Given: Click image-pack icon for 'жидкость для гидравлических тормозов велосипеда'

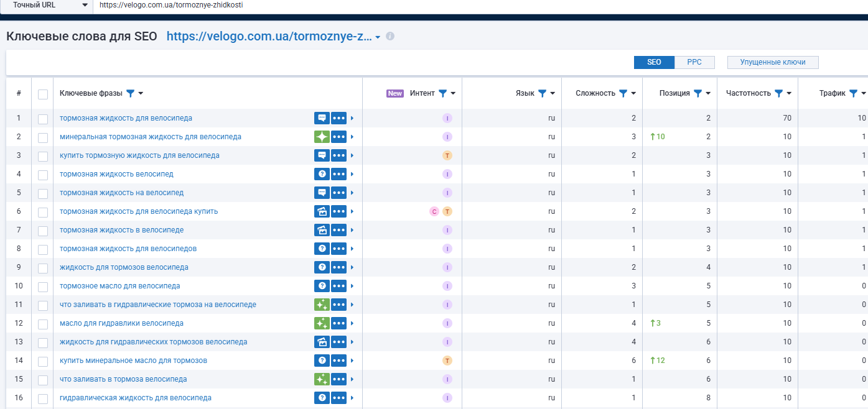Looking at the screenshot, I should (322, 342).
